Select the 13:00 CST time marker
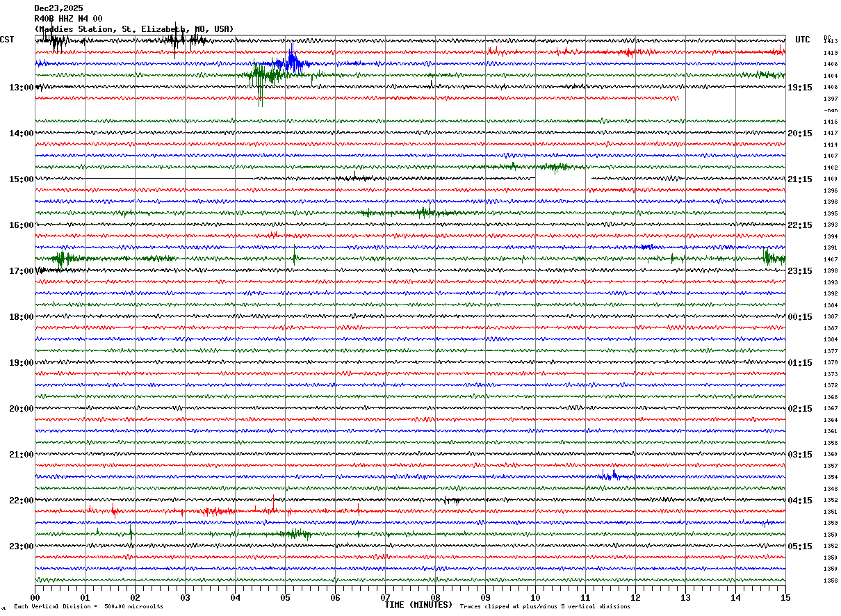The image size is (841, 616). pyautogui.click(x=21, y=88)
